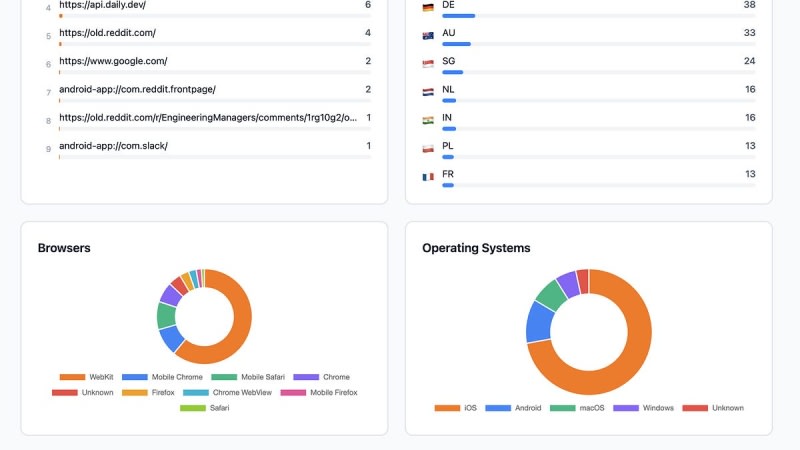Click the Poland flag icon

(x=428, y=148)
